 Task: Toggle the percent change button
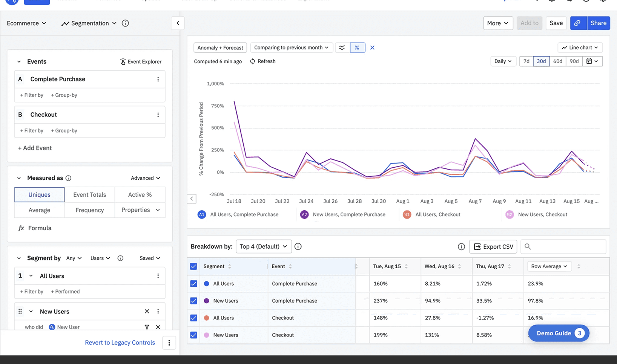[357, 47]
